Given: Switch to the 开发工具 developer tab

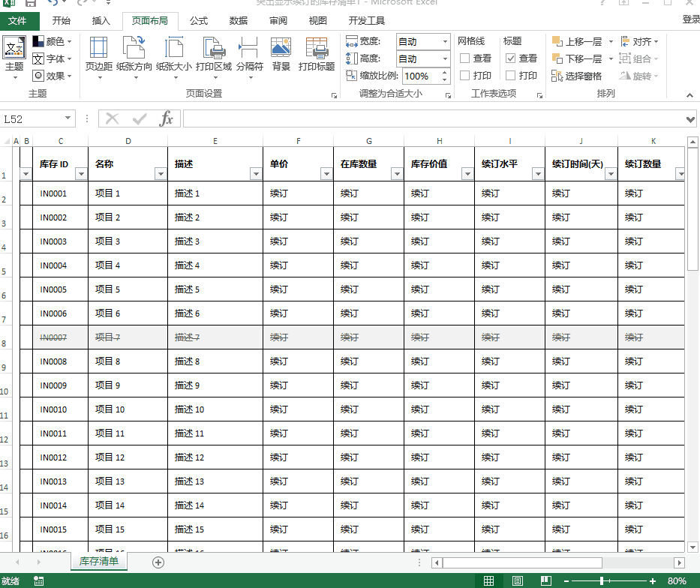Looking at the screenshot, I should [367, 20].
